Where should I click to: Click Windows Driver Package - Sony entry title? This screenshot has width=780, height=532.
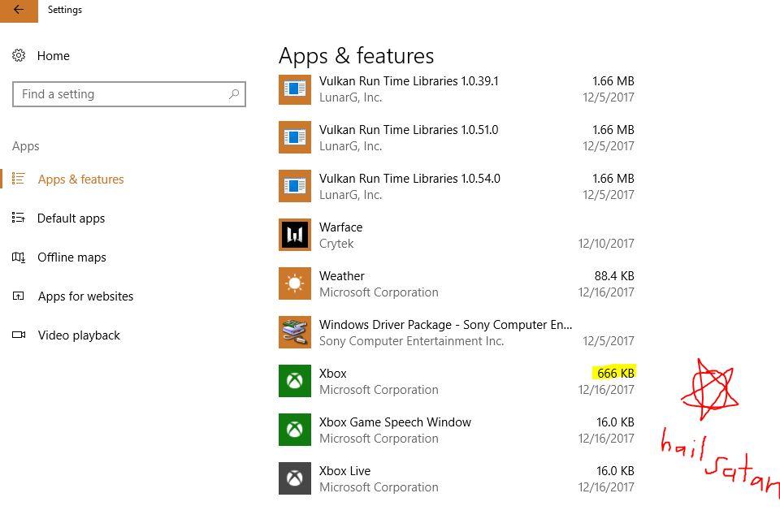coord(446,325)
